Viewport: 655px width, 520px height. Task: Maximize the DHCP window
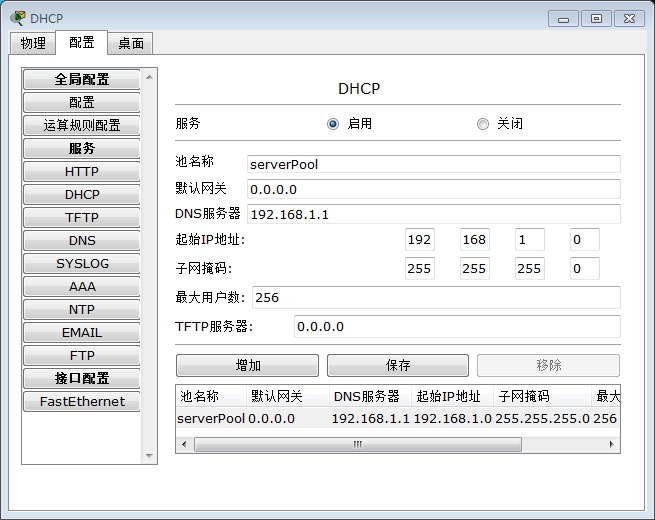coord(596,19)
